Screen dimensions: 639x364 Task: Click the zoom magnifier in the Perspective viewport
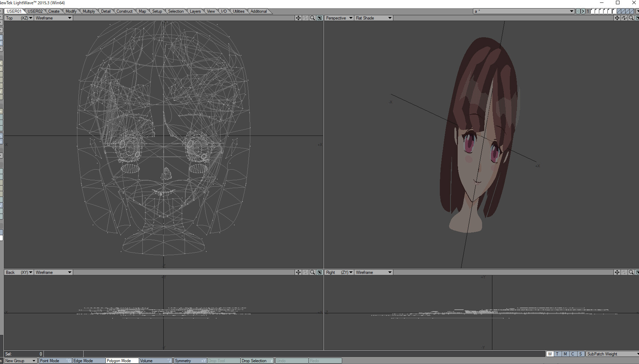pos(631,18)
